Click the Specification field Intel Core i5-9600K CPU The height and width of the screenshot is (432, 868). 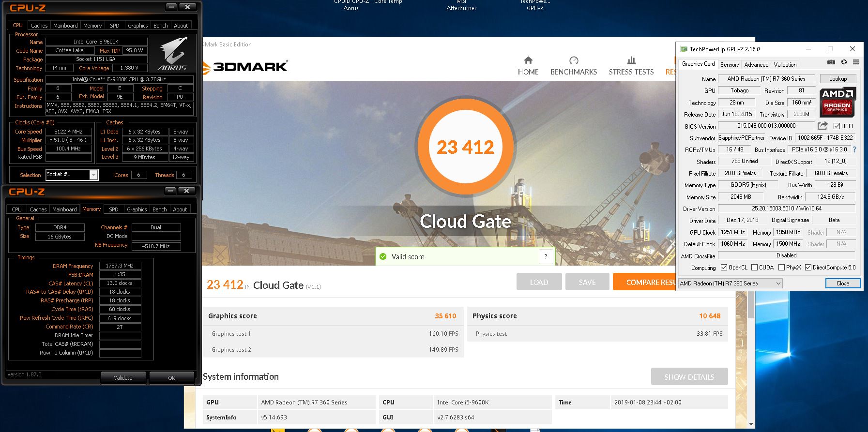pos(119,79)
